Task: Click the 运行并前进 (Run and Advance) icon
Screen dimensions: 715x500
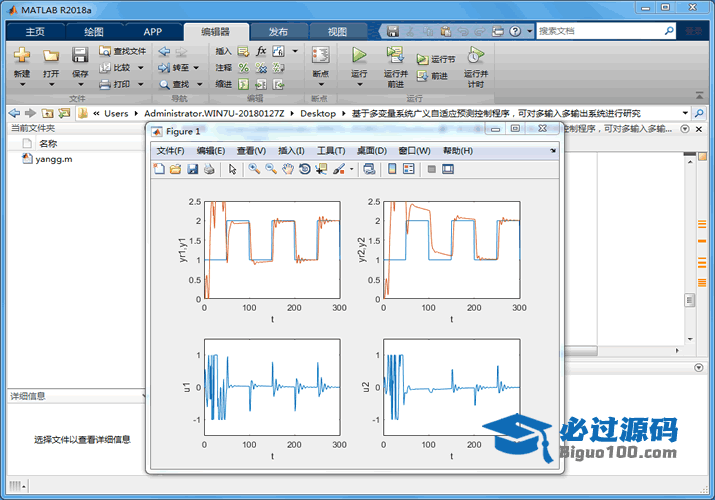Action: click(x=395, y=55)
